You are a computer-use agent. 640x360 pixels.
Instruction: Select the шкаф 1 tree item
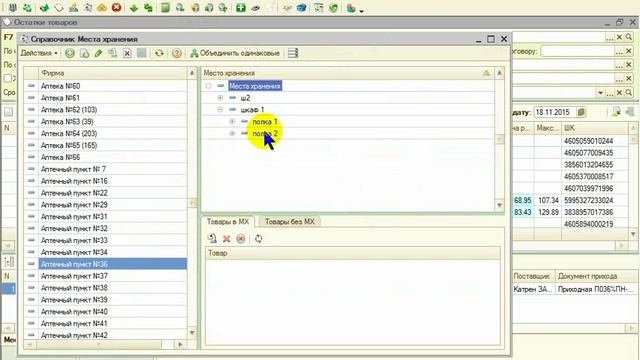click(252, 110)
